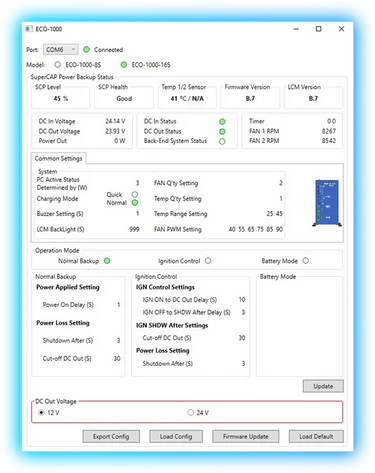Viewport: 375px width, 473px height.
Task: Click Export Config button
Action: 111,436
